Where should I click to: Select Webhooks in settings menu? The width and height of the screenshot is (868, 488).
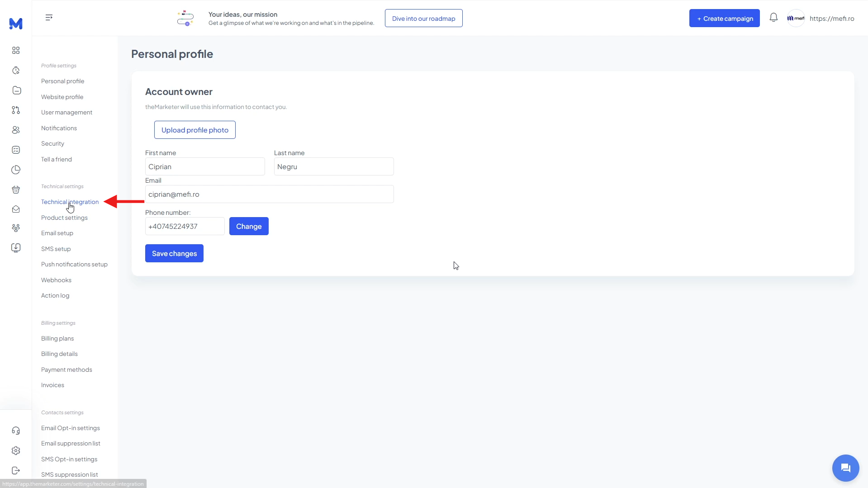coord(56,280)
